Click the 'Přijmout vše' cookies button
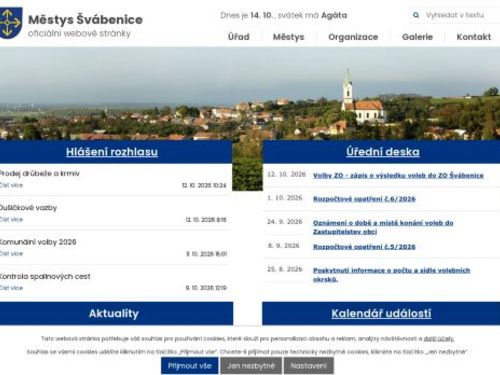This screenshot has height=375, width=500. point(190,366)
